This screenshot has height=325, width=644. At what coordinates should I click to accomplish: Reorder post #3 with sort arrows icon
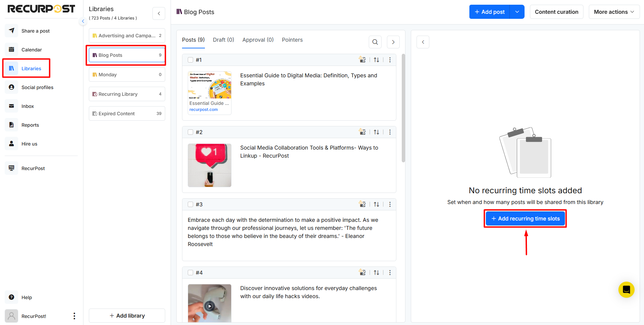pyautogui.click(x=377, y=204)
